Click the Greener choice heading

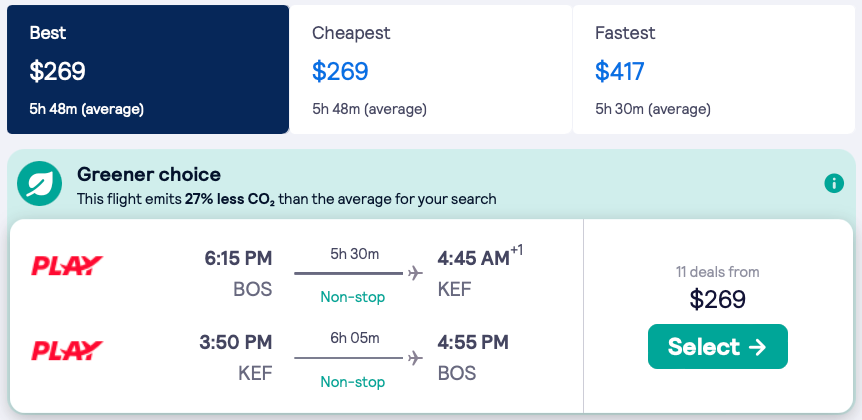click(149, 175)
